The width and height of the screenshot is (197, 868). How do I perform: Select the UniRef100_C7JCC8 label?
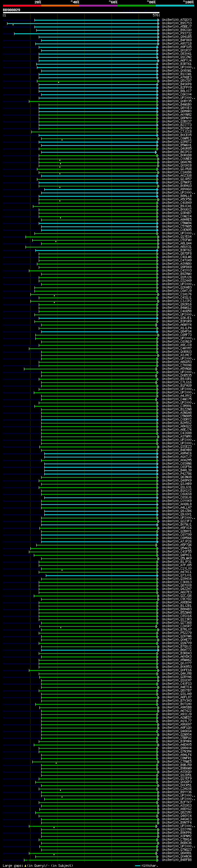pyautogui.click(x=176, y=132)
